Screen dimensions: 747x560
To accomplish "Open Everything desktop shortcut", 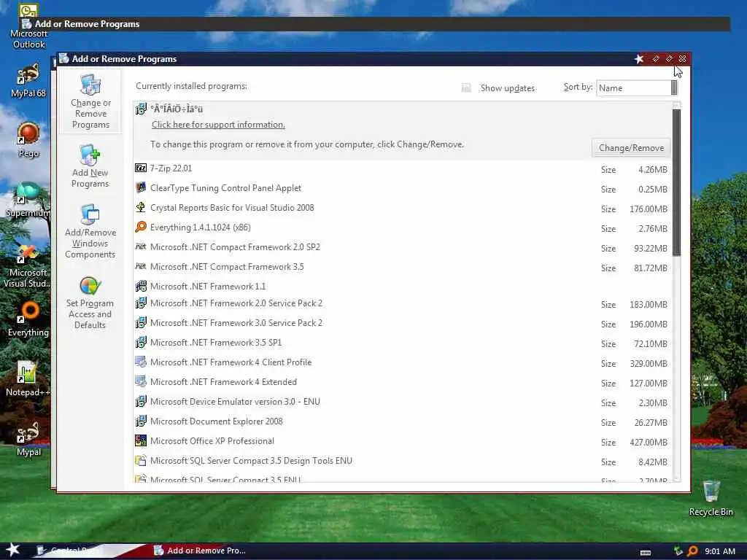I will tap(28, 319).
